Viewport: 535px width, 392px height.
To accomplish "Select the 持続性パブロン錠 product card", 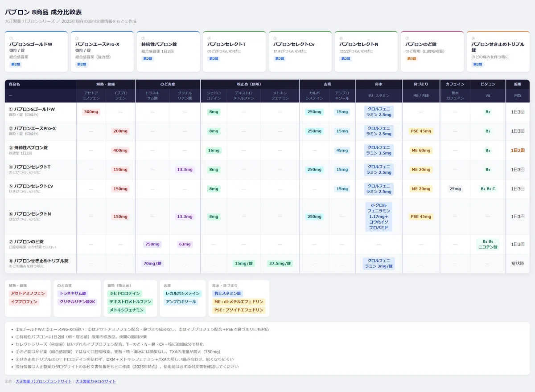I will (168, 52).
